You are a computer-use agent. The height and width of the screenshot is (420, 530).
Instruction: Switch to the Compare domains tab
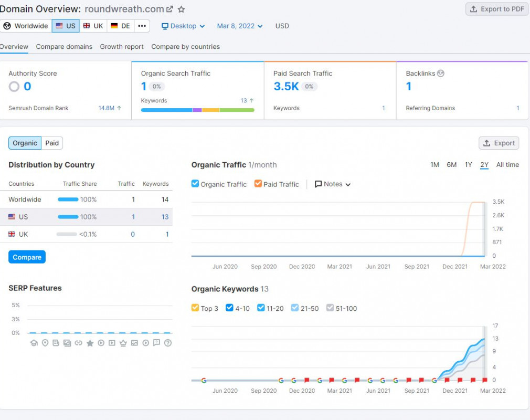point(64,47)
